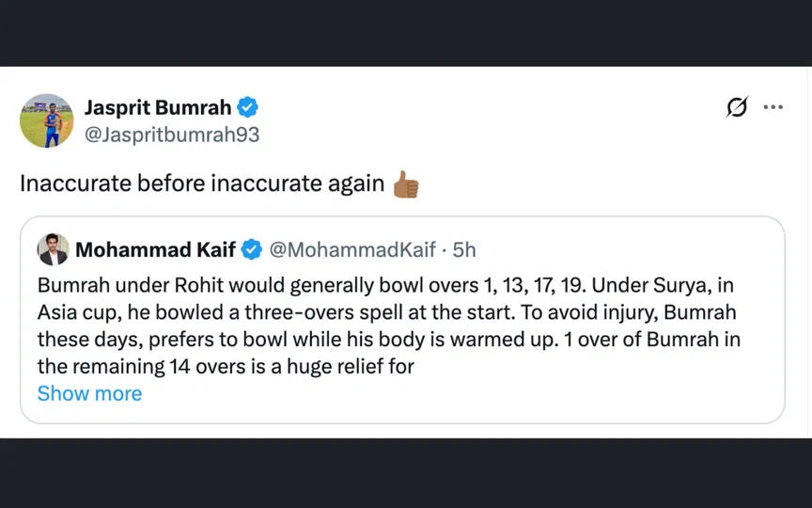
Task: Open the Mohammad Kaif display name
Action: (x=156, y=249)
